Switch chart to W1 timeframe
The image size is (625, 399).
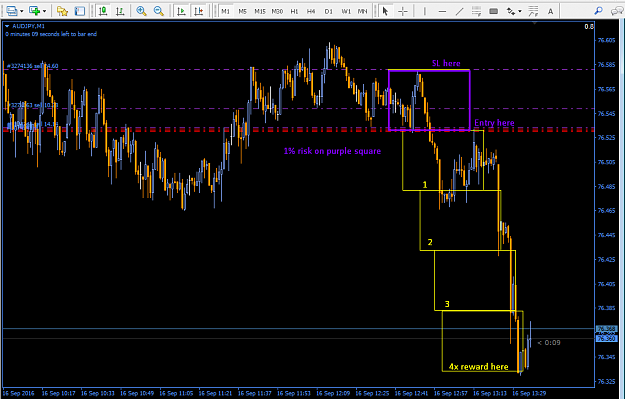(346, 12)
